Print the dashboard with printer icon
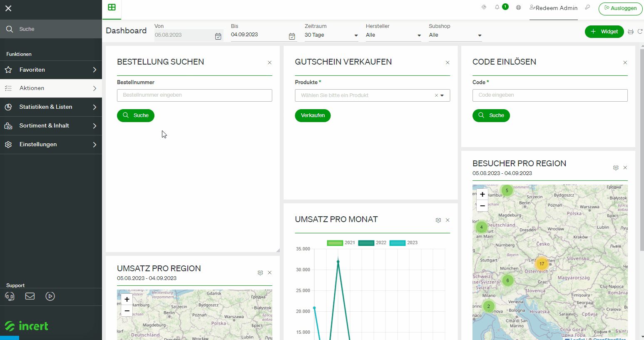Image resolution: width=644 pixels, height=340 pixels. click(x=631, y=32)
